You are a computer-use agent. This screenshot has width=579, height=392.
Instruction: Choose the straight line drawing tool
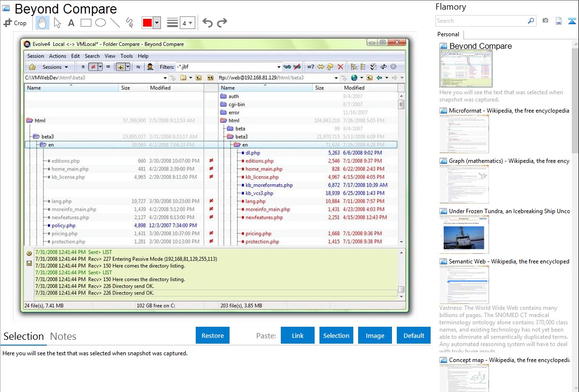point(115,23)
